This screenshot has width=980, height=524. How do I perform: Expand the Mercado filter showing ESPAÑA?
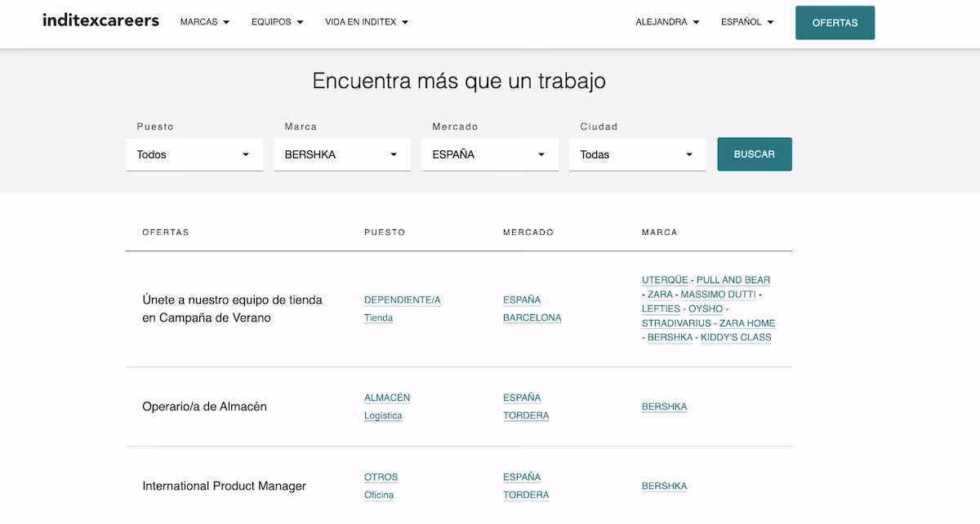click(x=489, y=154)
